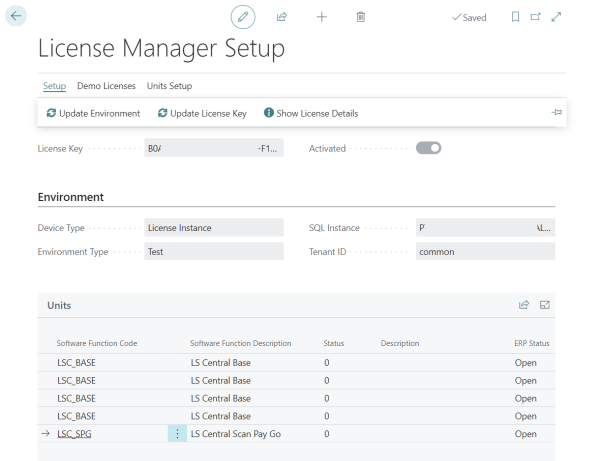Maximize the Units section
The image size is (600, 461).
coord(545,305)
